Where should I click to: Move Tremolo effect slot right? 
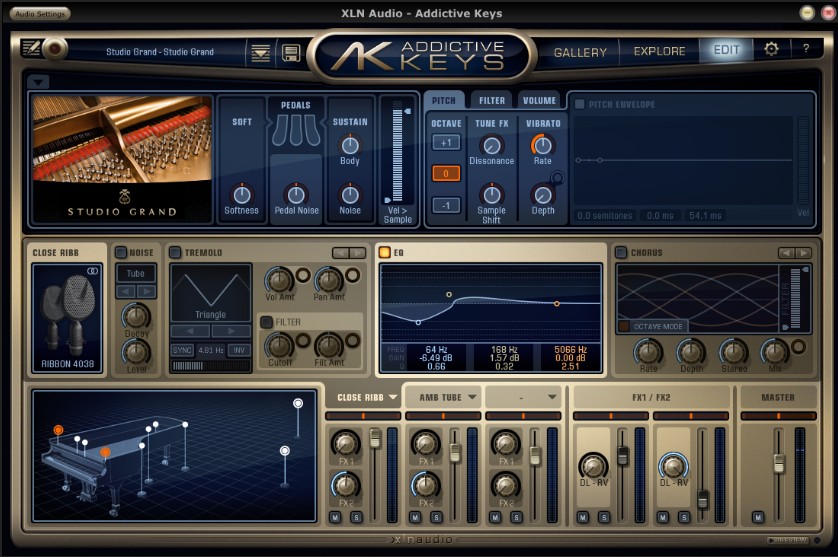[x=358, y=252]
